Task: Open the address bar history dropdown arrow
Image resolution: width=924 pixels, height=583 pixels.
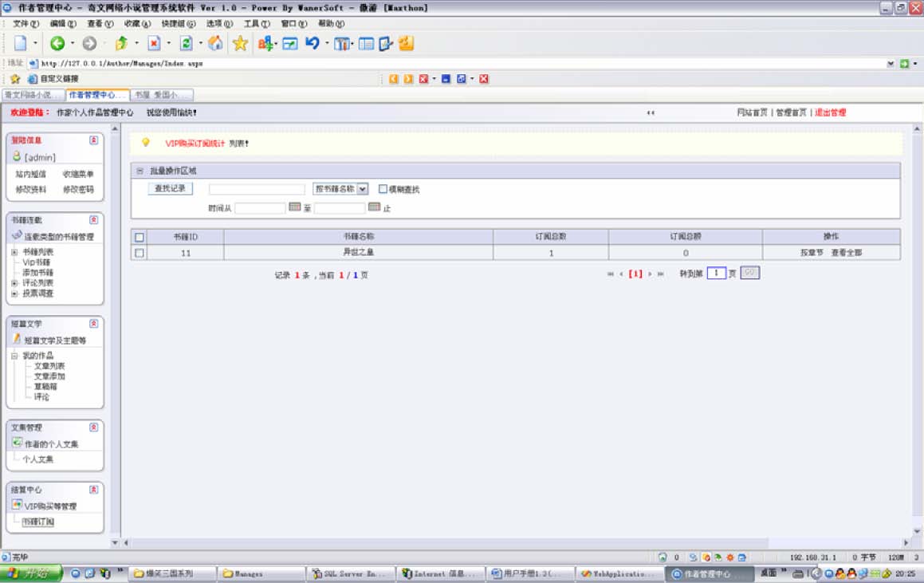Action: pyautogui.click(x=891, y=63)
